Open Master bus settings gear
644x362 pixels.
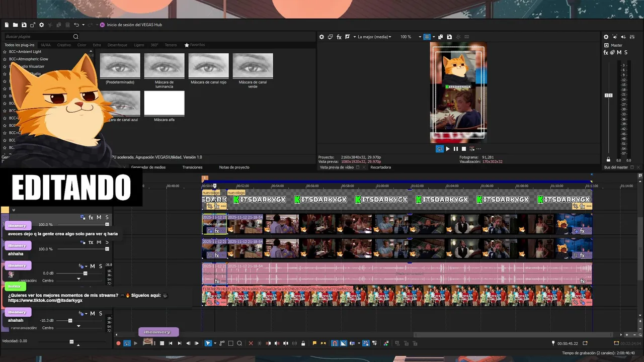606,37
